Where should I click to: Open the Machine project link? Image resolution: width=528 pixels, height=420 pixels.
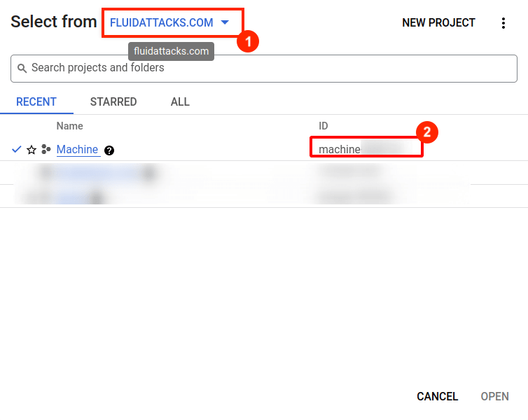[x=77, y=149]
